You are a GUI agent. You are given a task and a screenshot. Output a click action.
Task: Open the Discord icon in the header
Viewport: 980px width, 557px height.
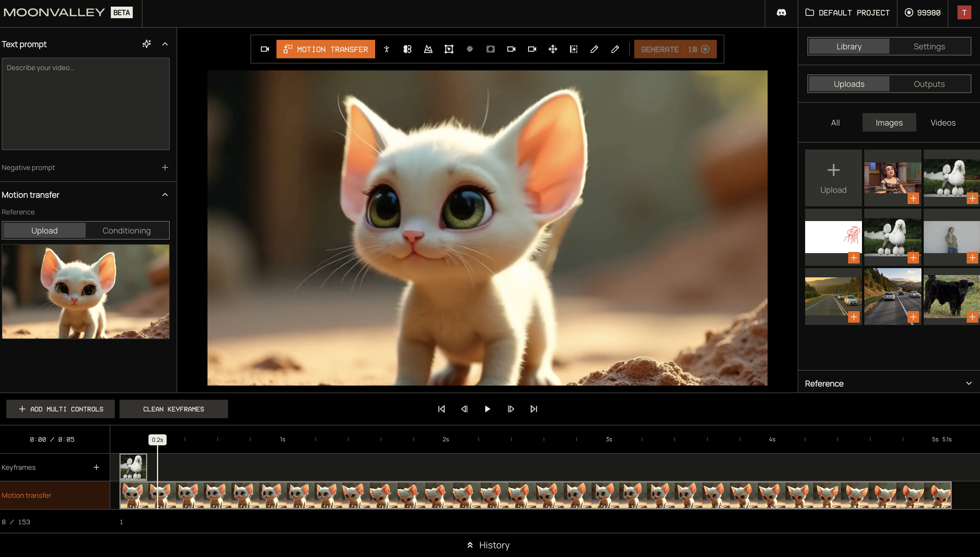[781, 13]
